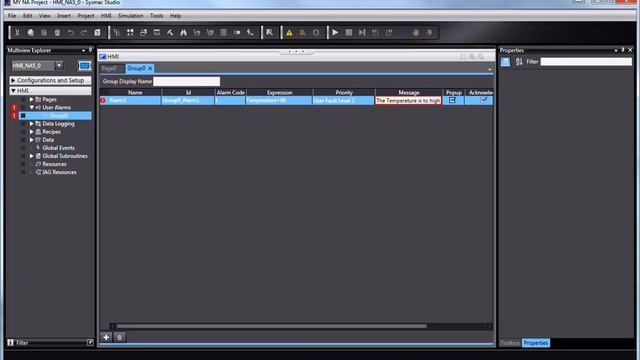The height and width of the screenshot is (360, 640).
Task: Click the Build hammer toolbar icon
Action: pos(170,33)
